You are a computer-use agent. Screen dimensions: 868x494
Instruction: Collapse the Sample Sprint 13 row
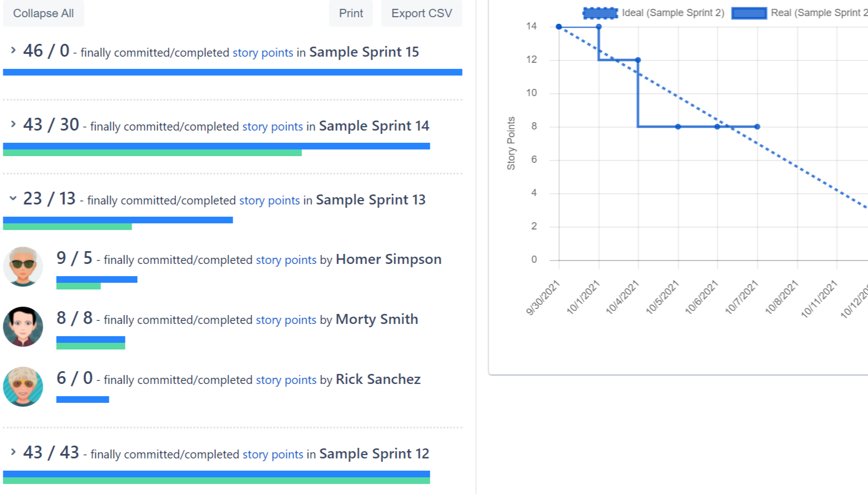pos(13,198)
